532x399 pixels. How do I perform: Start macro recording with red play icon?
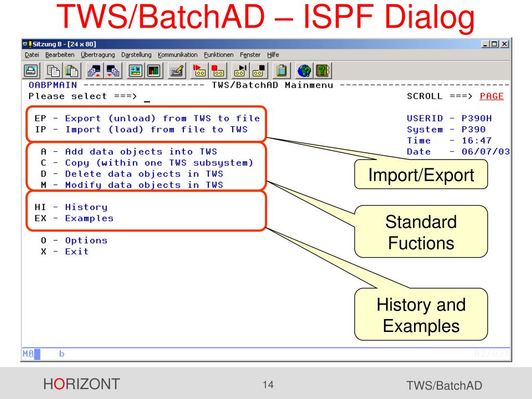199,71
